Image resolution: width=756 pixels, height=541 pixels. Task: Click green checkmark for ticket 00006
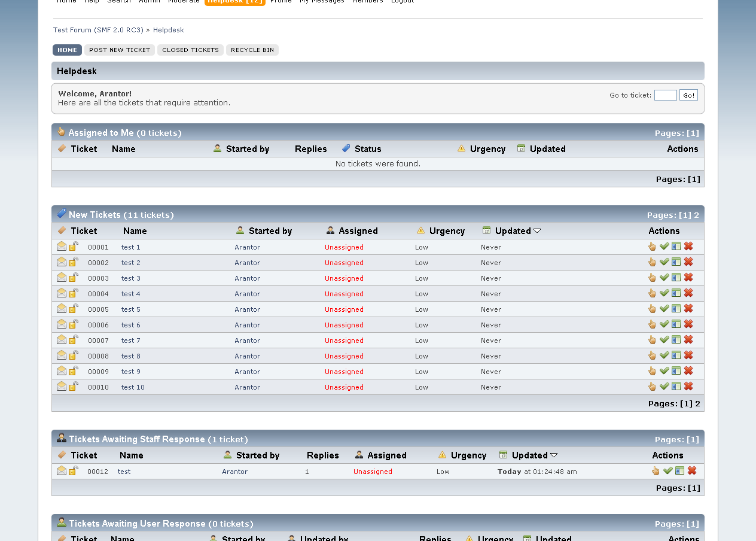[664, 324]
